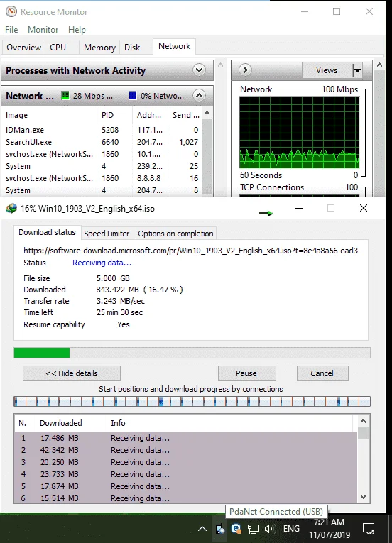Click the Info column header
Viewport: 392px width, 543px height.
point(230,423)
